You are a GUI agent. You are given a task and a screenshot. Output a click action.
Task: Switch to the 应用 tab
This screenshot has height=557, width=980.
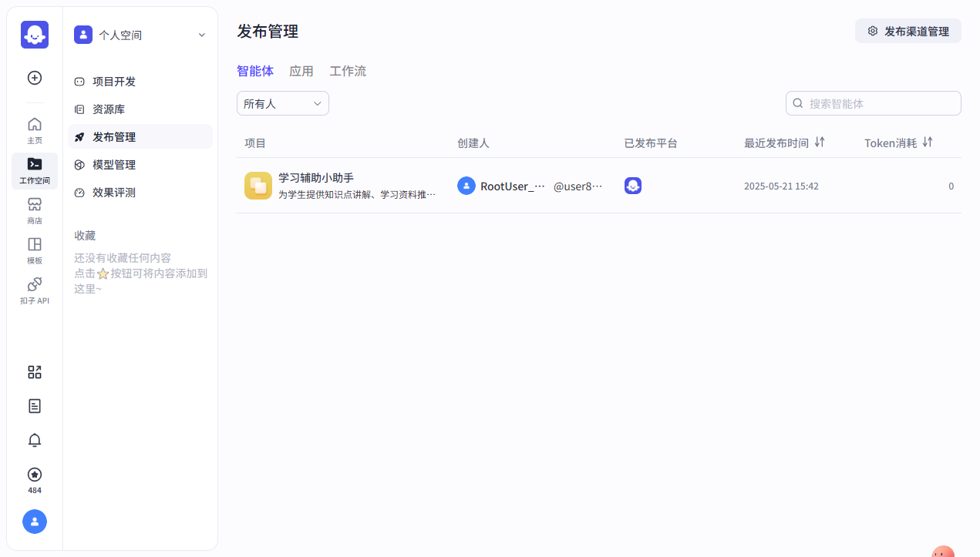click(301, 71)
